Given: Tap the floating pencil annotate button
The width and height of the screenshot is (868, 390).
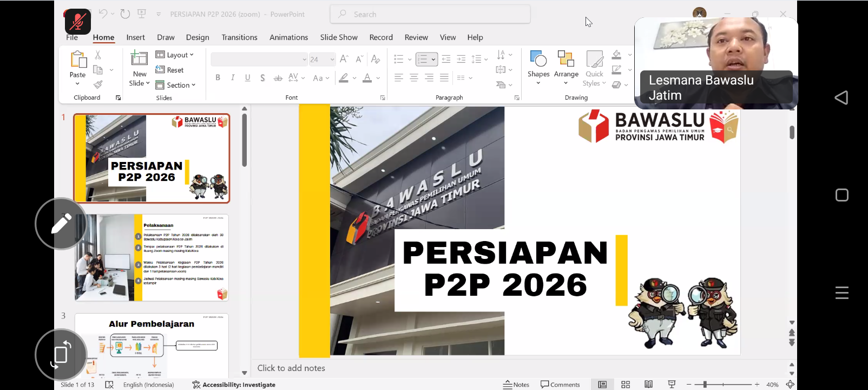Looking at the screenshot, I should [61, 224].
